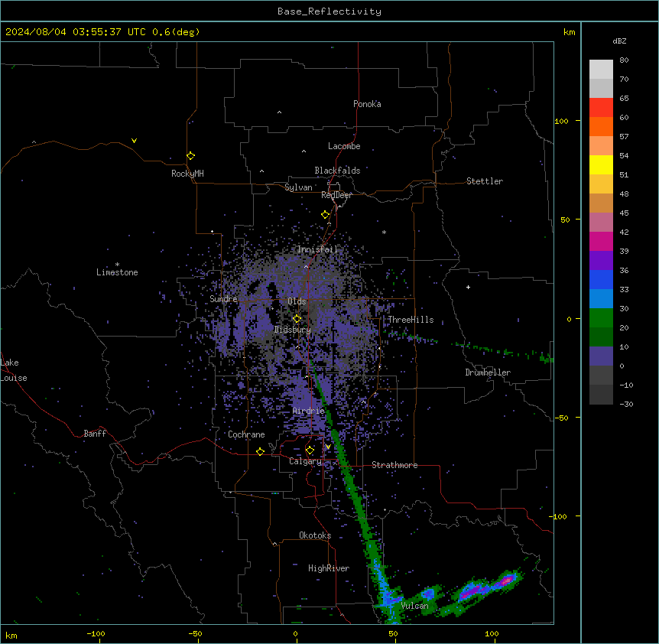
Task: Click the Lake Louise label
Action: point(14,370)
